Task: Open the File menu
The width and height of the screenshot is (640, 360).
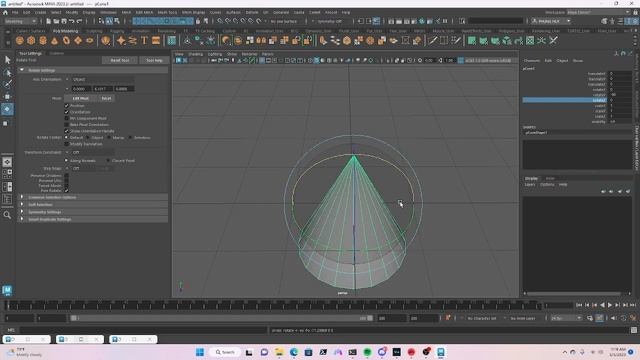Action: pos(15,12)
